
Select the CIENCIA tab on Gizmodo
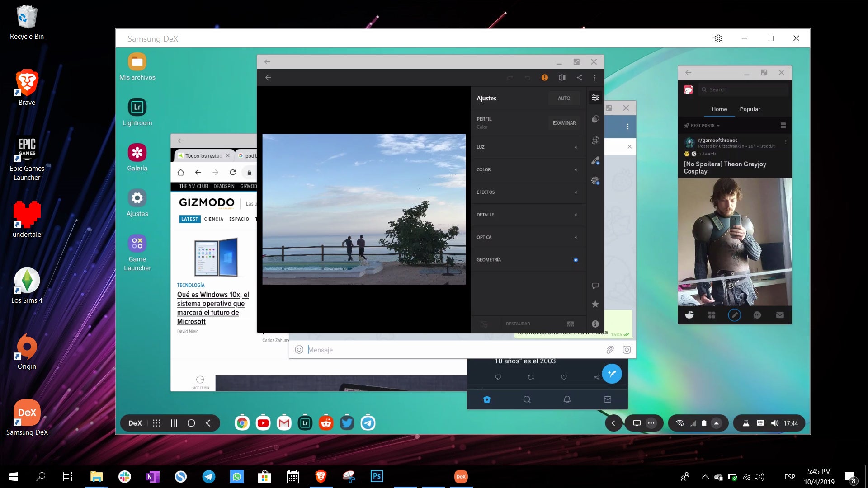click(213, 219)
